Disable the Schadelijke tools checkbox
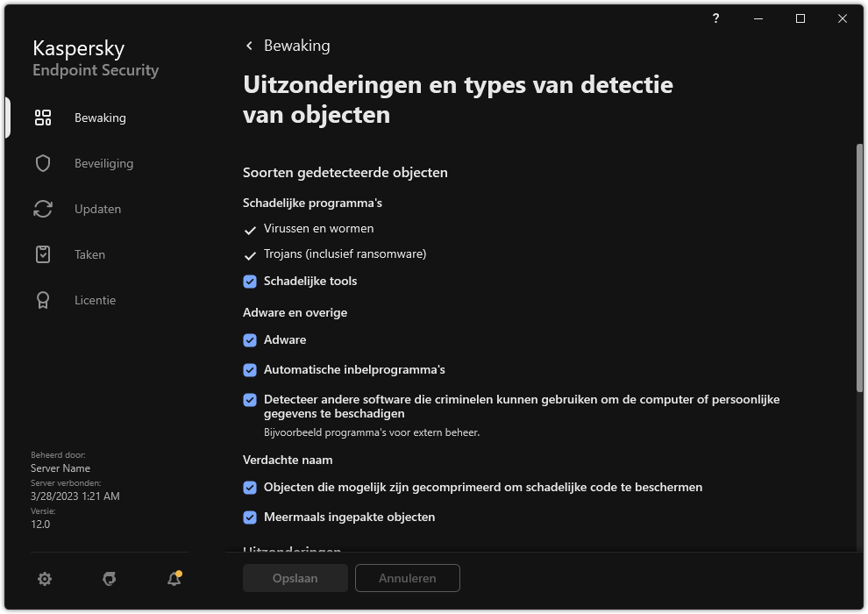 250,281
